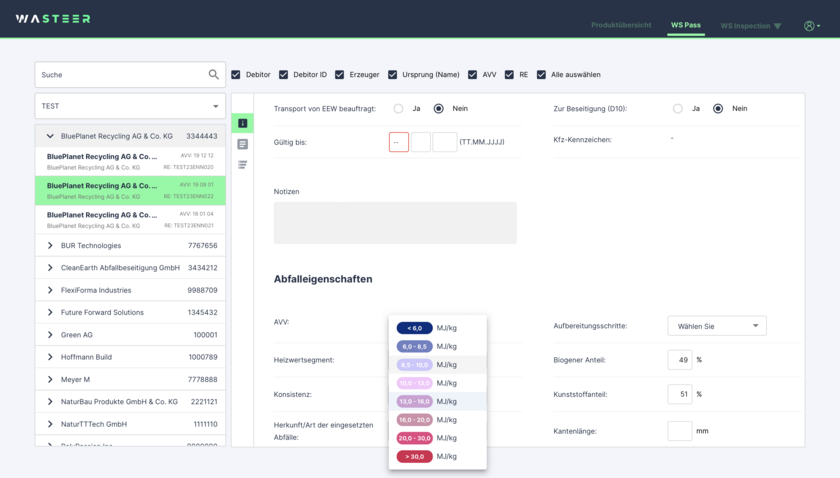Choose the 10,0 - 13,0 MJ/kg option
Screen dimensions: 840x478
coord(438,383)
